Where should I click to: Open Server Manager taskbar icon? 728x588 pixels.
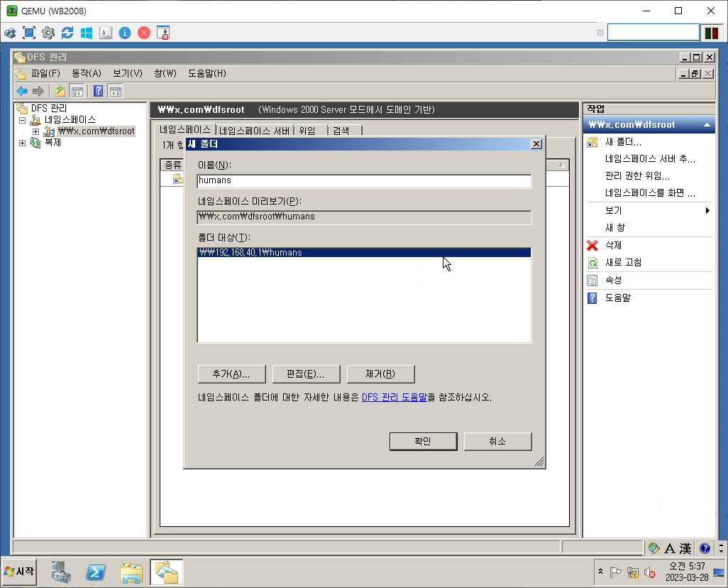point(61,572)
